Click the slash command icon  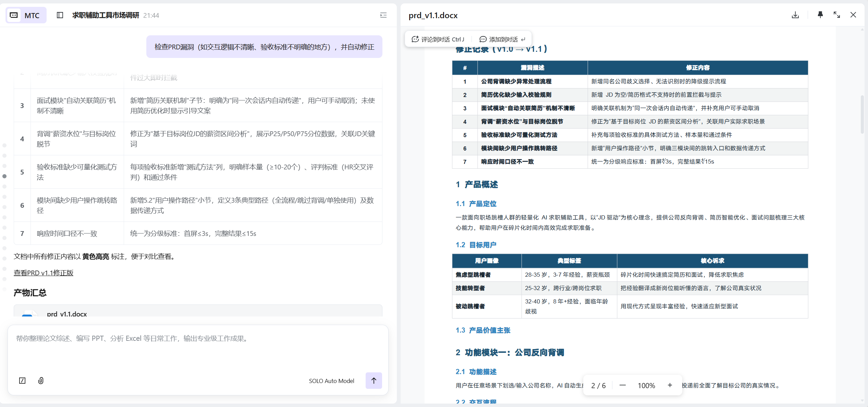22,381
